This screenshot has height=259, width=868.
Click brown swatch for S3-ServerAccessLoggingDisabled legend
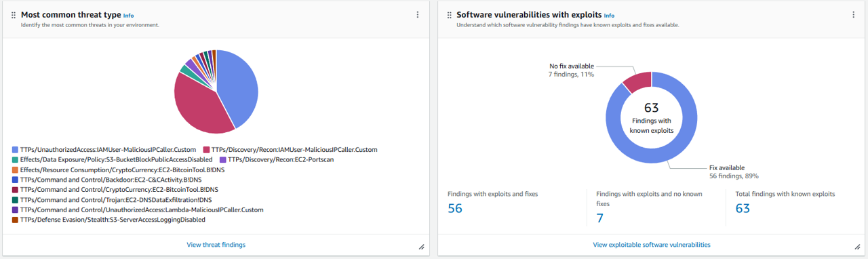click(15, 220)
